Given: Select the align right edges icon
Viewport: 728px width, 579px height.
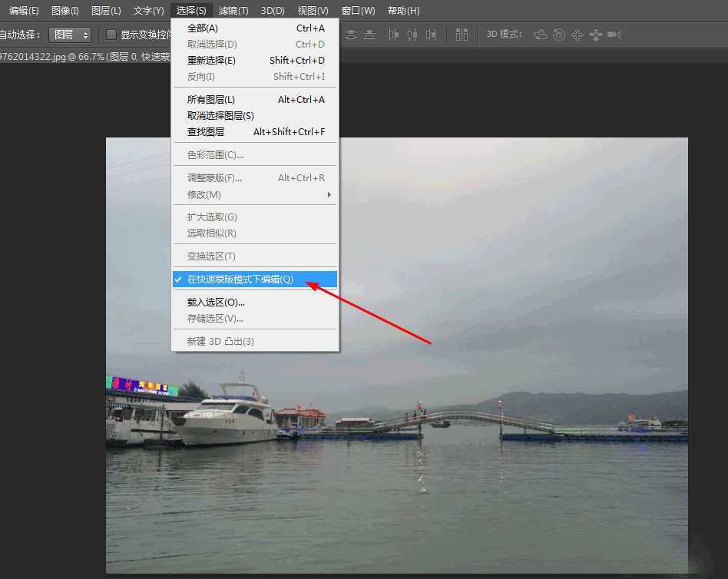Looking at the screenshot, I should [x=432, y=35].
